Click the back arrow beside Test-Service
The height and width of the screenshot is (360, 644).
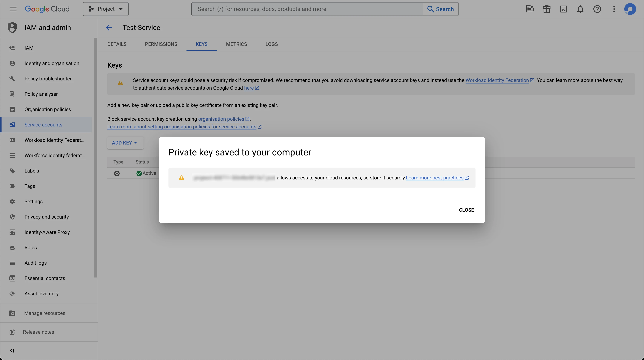coord(109,28)
